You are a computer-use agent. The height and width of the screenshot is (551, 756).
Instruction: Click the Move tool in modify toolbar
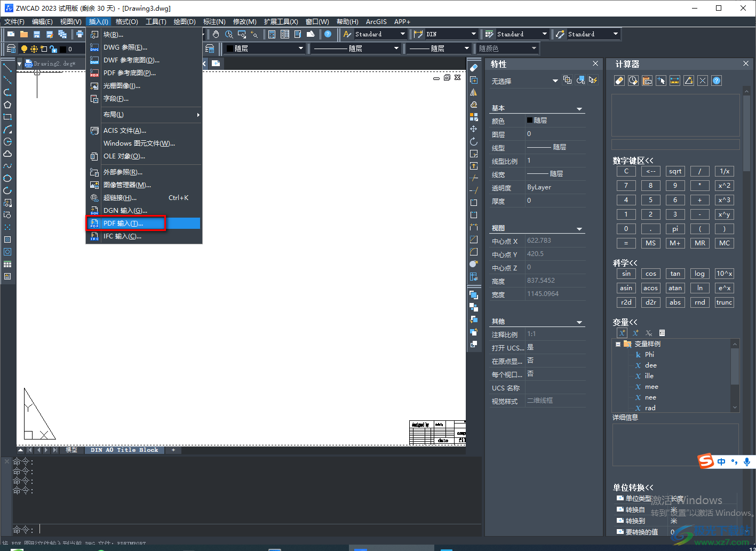pyautogui.click(x=473, y=129)
